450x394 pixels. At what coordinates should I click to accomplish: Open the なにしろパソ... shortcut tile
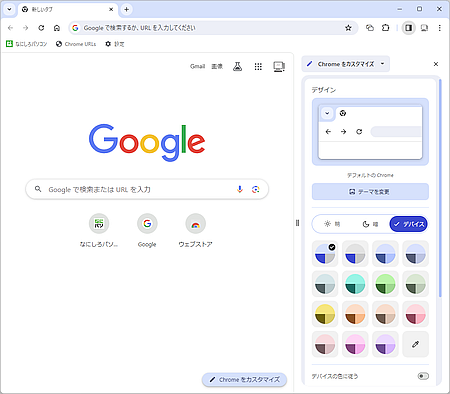[99, 231]
